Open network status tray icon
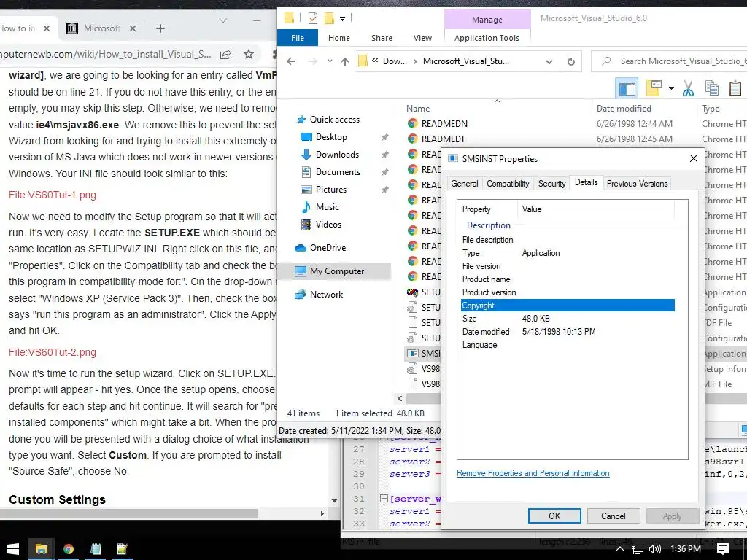This screenshot has width=747, height=560. point(638,549)
